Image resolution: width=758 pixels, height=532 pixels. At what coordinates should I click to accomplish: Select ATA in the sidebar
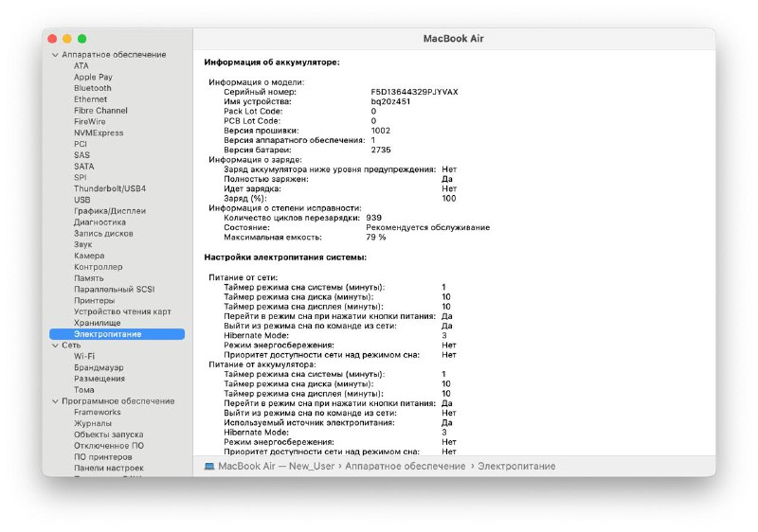[x=81, y=65]
